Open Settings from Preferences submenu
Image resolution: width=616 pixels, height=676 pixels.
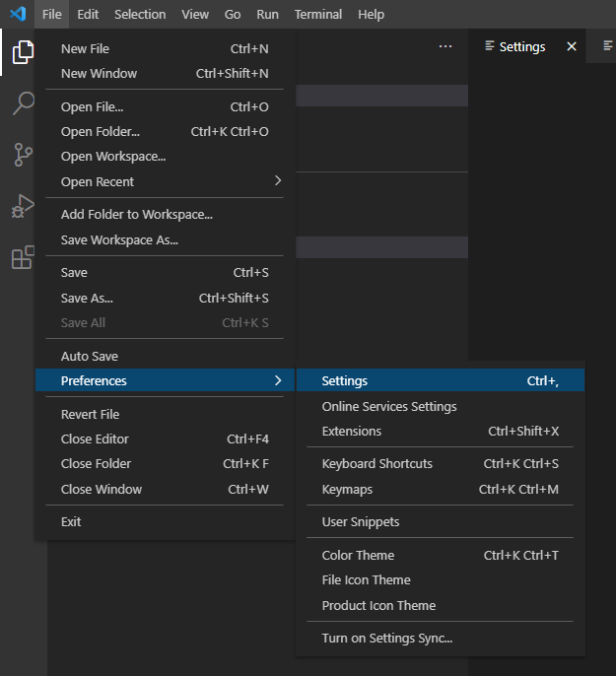[441, 380]
